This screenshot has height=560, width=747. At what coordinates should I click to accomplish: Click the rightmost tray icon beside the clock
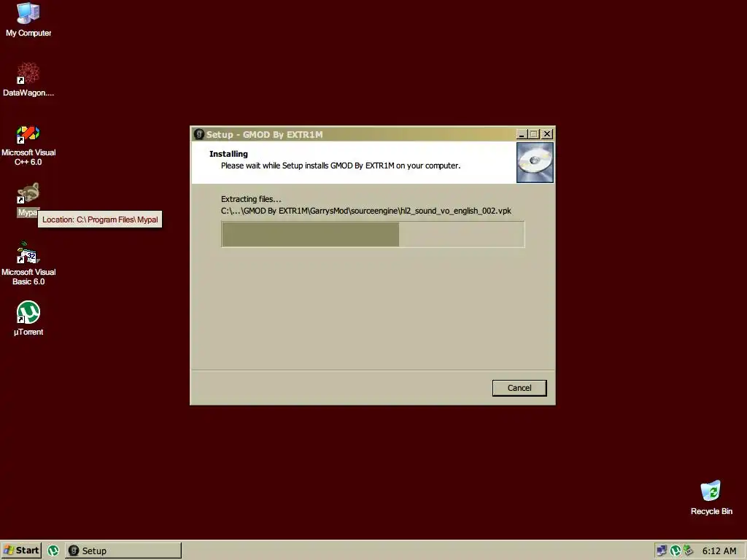tap(689, 551)
